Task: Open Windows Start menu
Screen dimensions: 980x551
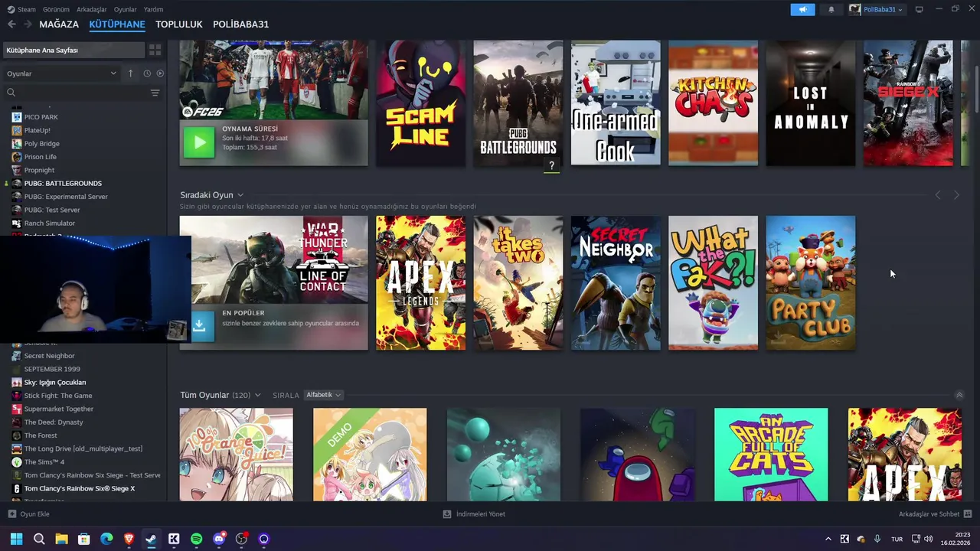Action: [16, 539]
